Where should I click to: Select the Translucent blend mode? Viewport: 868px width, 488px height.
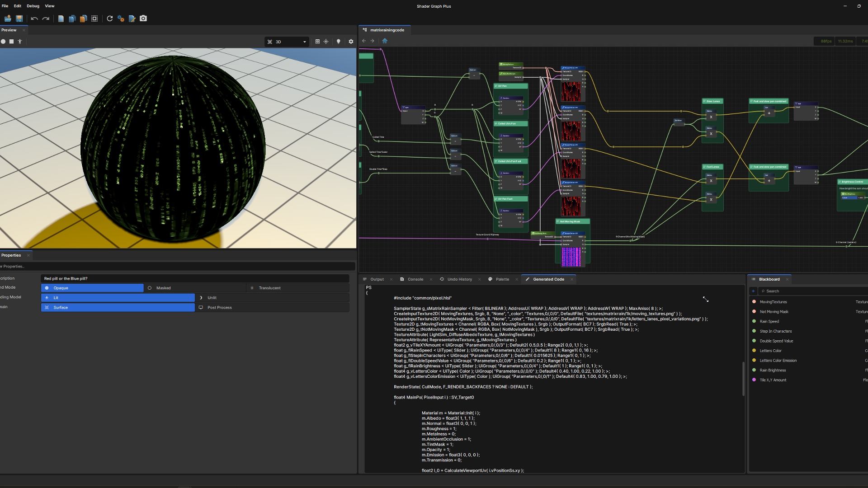pyautogui.click(x=269, y=288)
